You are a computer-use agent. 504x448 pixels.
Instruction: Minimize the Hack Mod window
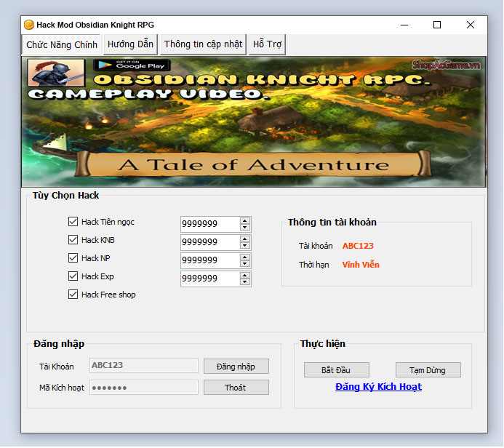pyautogui.click(x=404, y=25)
